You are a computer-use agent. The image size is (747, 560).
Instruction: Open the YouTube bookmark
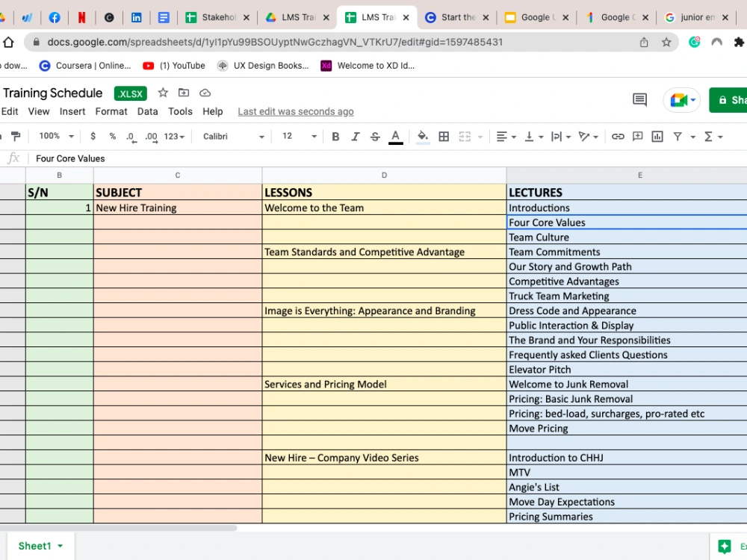[x=174, y=66]
